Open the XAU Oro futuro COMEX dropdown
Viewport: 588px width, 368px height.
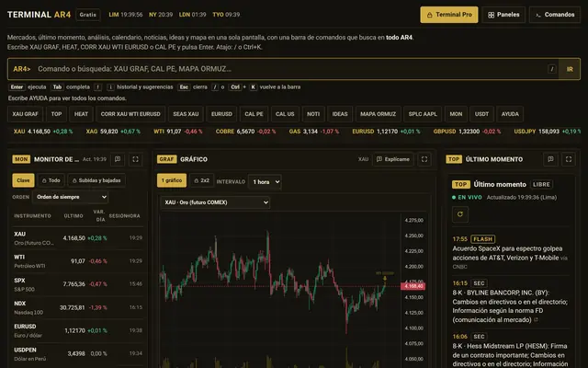click(215, 202)
